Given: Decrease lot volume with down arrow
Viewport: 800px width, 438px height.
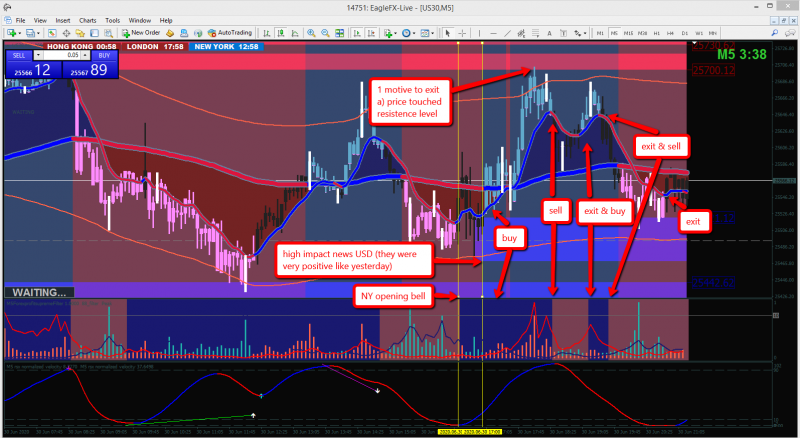Looking at the screenshot, I should tap(38, 55).
